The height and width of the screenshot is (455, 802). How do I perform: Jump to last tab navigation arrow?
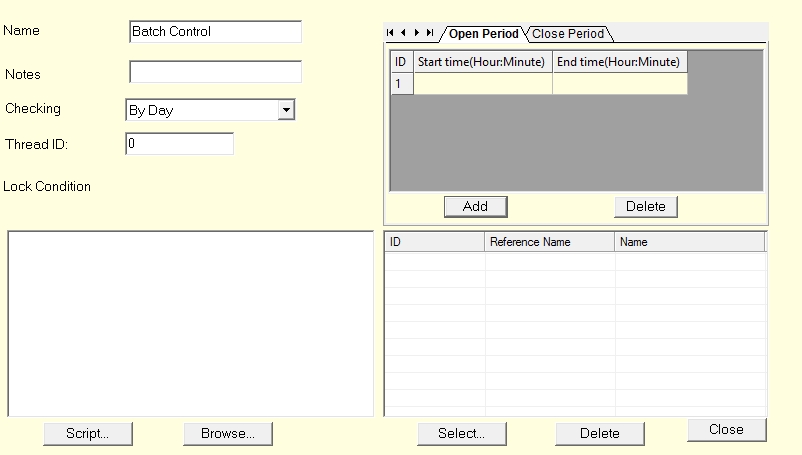(429, 34)
